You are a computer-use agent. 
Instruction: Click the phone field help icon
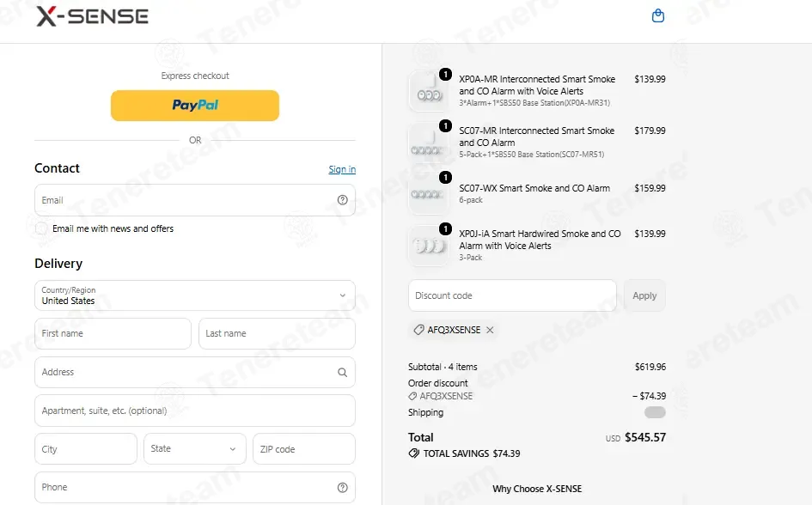click(342, 488)
